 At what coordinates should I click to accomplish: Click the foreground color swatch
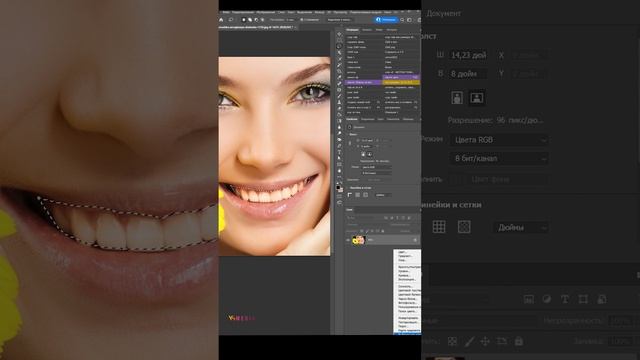click(x=338, y=187)
